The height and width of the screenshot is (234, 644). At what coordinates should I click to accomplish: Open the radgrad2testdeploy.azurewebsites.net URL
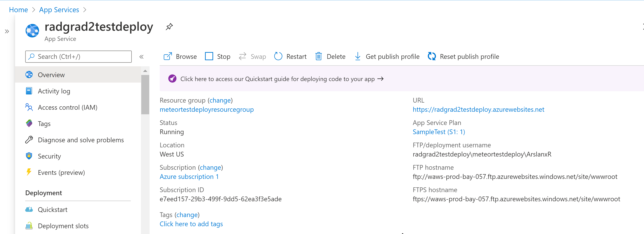[x=478, y=110]
